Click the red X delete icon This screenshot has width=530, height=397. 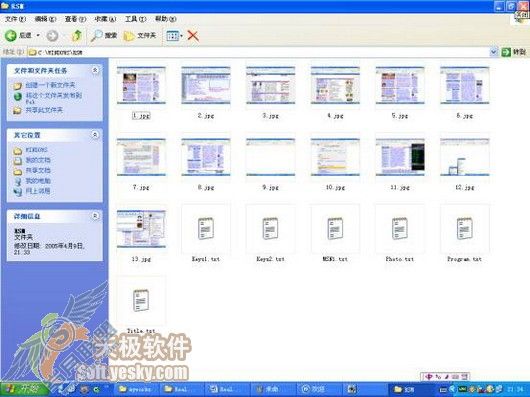193,35
